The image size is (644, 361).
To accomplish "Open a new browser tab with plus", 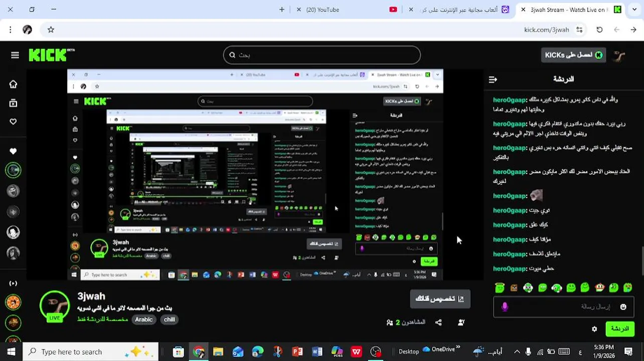I will click(282, 10).
